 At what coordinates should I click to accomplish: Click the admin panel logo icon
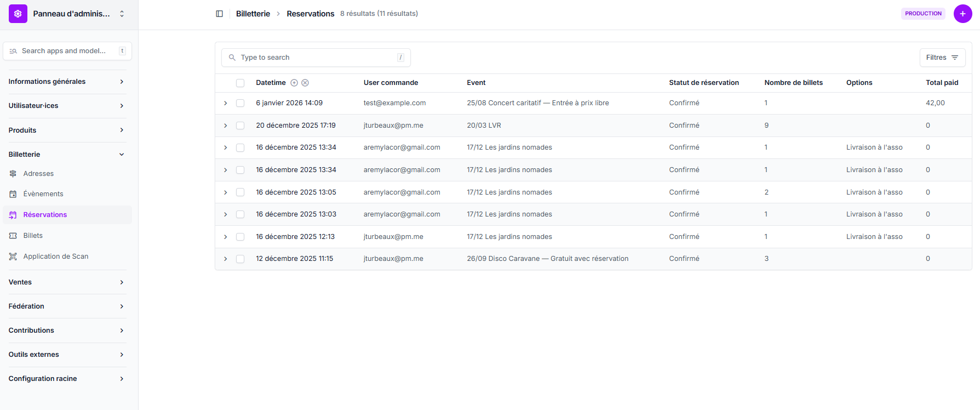click(x=18, y=14)
